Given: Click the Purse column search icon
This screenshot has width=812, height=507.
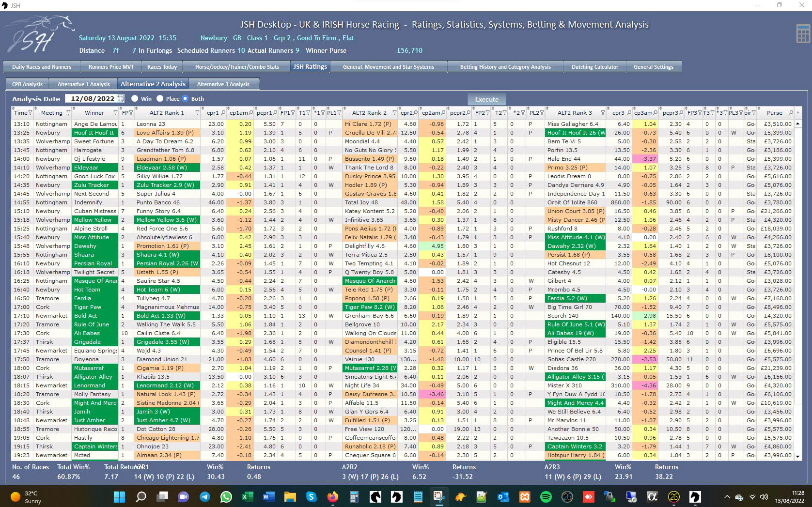Looking at the screenshot, I should coord(791,113).
